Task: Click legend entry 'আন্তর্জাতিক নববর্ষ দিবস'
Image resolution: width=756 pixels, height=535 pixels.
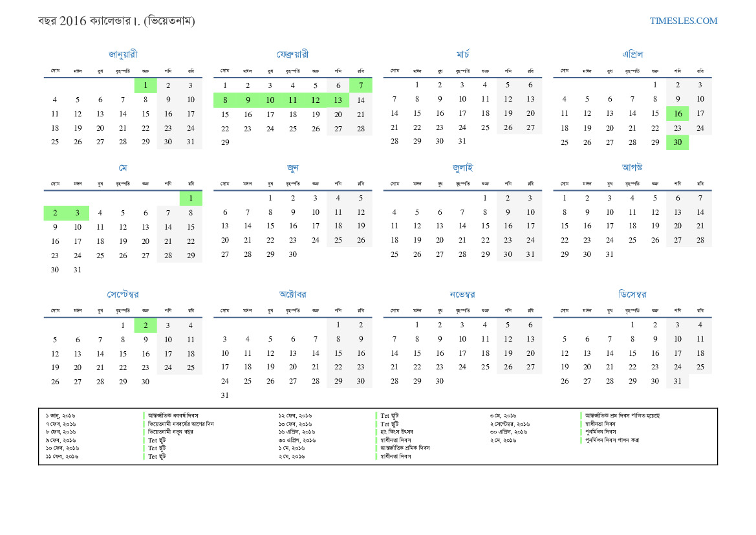Action: [173, 416]
